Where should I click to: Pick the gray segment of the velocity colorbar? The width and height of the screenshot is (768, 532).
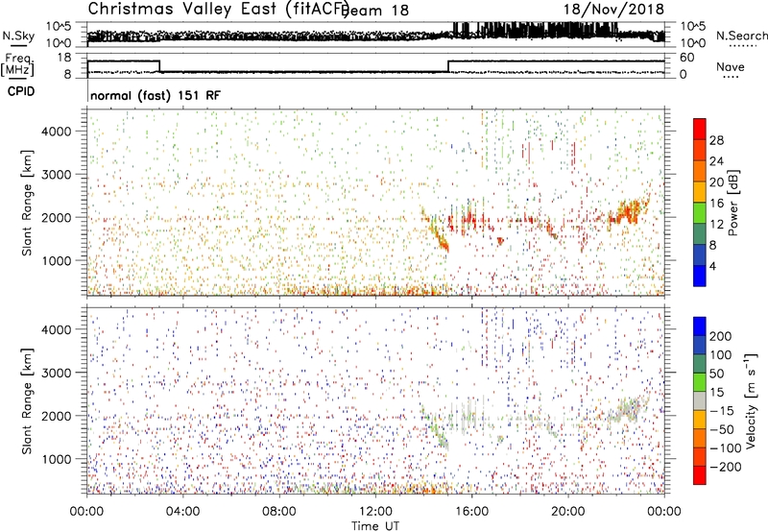[x=700, y=400]
